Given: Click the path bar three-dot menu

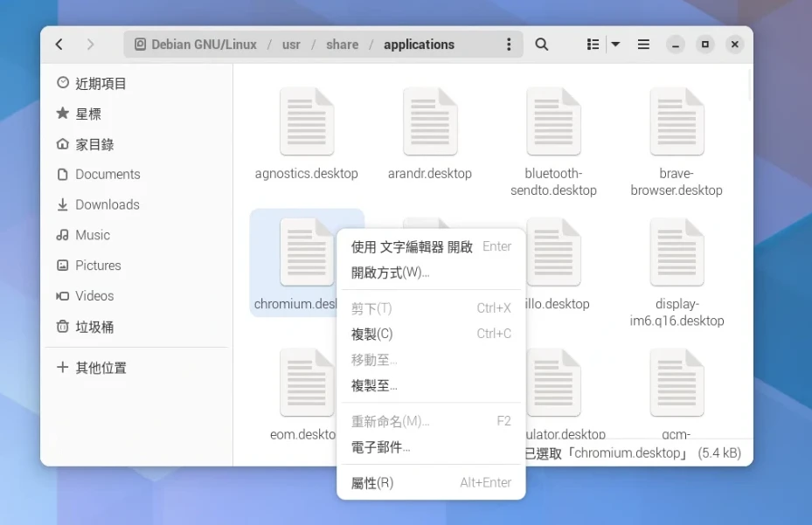Looking at the screenshot, I should click(x=509, y=45).
